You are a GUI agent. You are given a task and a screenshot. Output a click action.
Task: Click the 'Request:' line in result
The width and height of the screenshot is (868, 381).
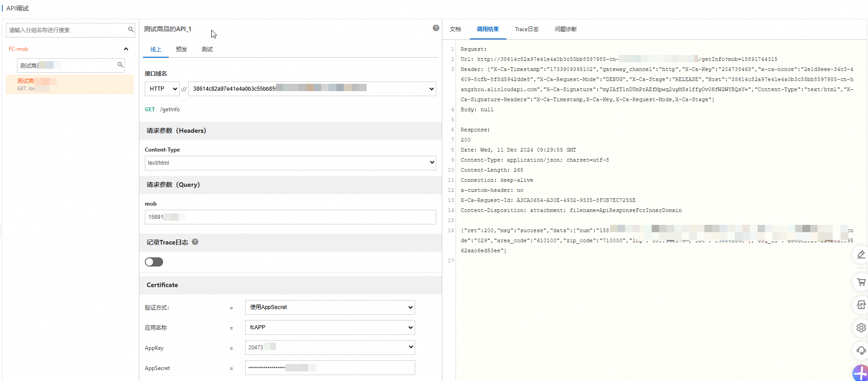[473, 49]
